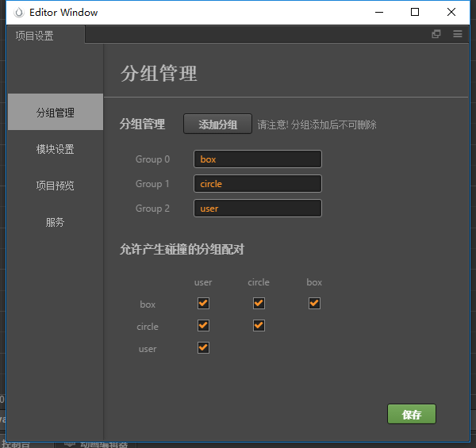This screenshot has width=476, height=448.
Task: Click the user column header
Action: [x=203, y=282]
